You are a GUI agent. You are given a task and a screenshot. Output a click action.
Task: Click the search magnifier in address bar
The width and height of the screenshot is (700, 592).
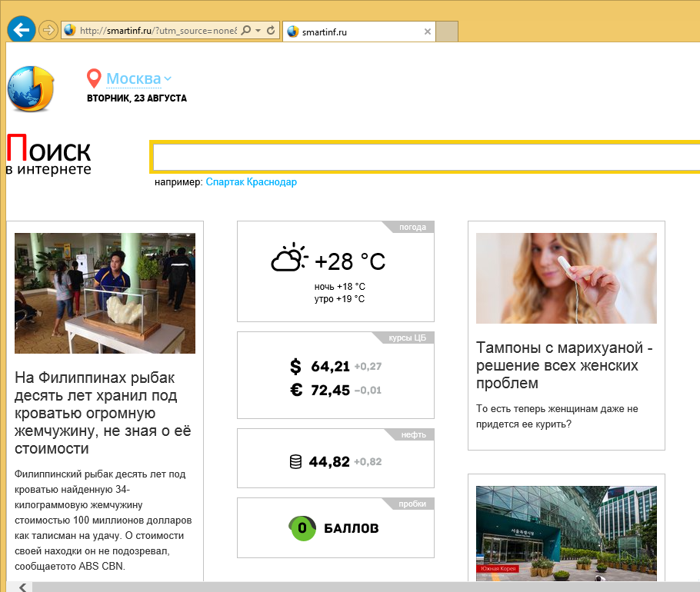[246, 31]
